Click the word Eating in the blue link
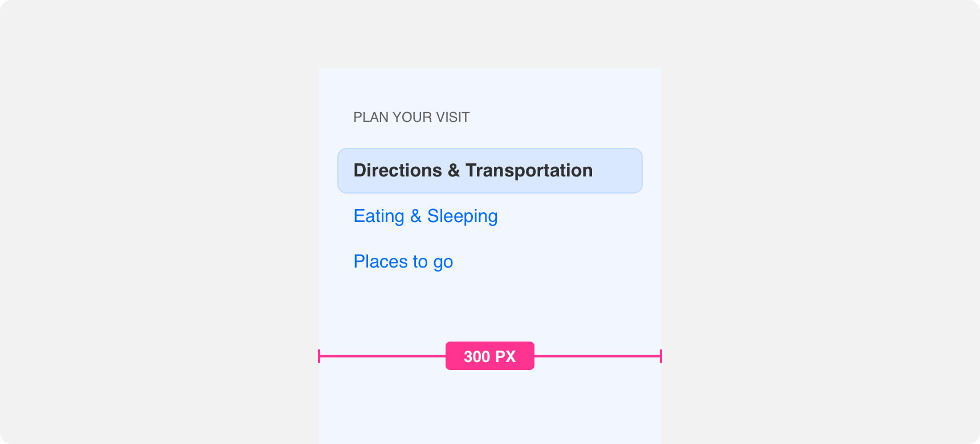The width and height of the screenshot is (980, 444). [x=379, y=216]
